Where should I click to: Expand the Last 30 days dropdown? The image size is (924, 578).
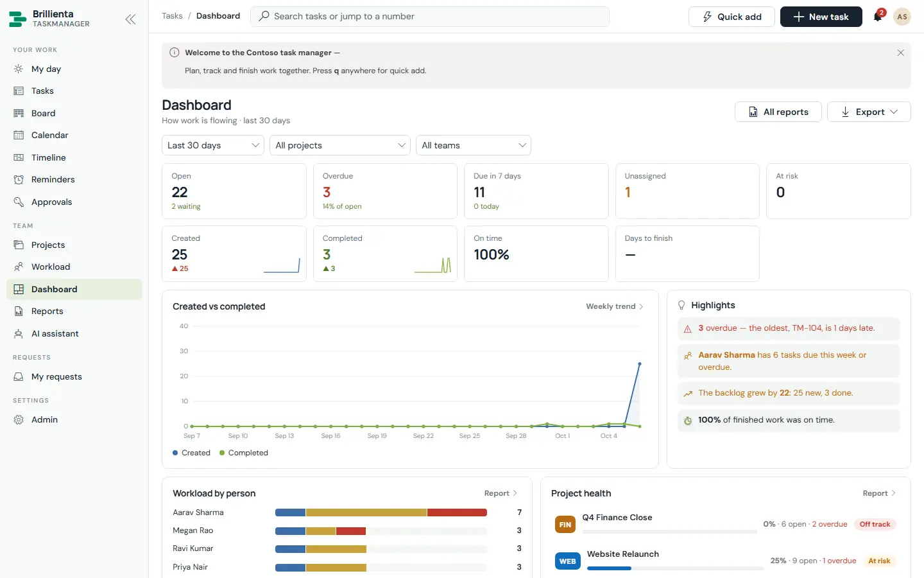point(213,145)
